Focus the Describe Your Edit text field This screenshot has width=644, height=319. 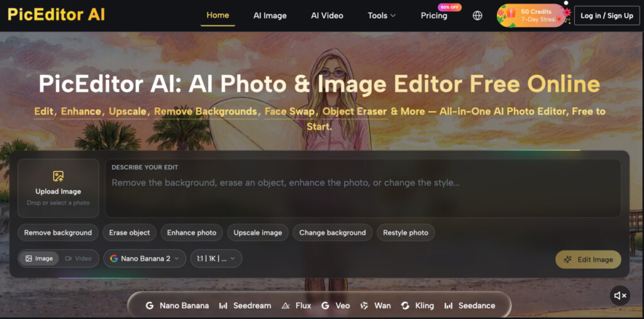(x=363, y=188)
